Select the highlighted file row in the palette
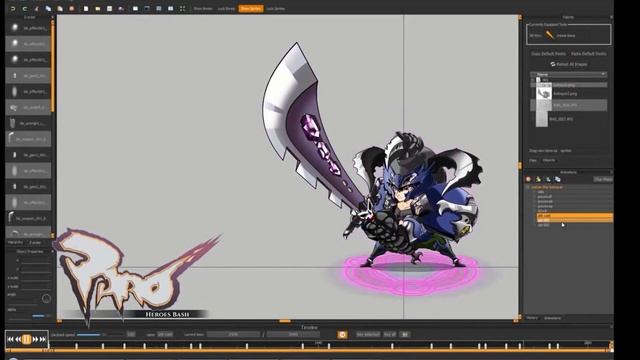Image resolution: width=640 pixels, height=360 pixels. tap(569, 105)
